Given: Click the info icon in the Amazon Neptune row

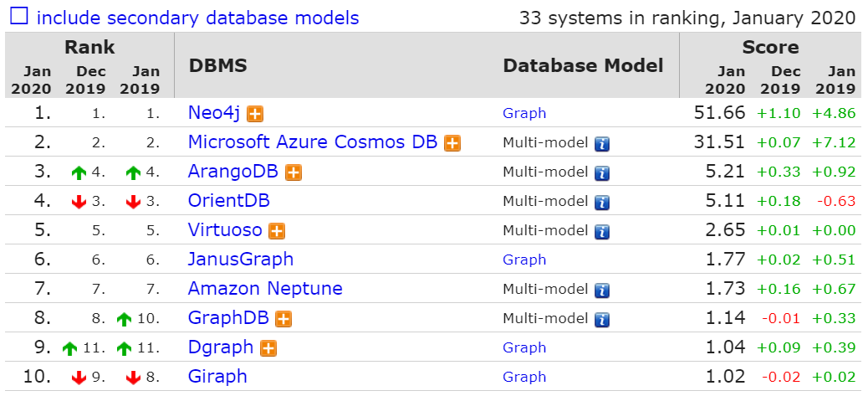Looking at the screenshot, I should point(601,290).
